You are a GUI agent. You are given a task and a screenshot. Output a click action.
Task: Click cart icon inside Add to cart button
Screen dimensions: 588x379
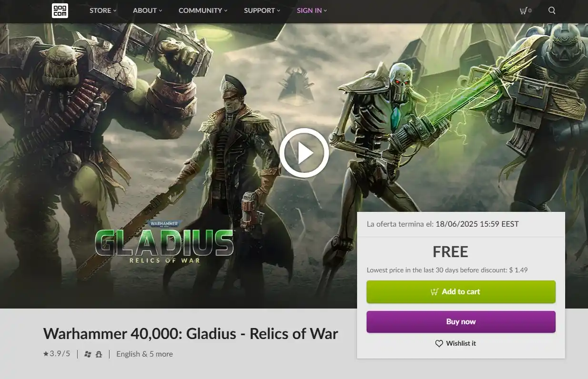tap(435, 292)
